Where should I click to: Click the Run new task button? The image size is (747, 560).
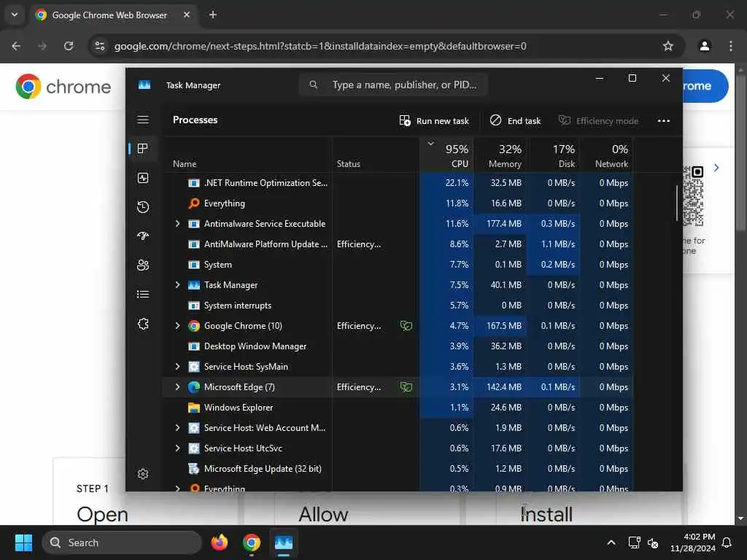[x=434, y=121]
